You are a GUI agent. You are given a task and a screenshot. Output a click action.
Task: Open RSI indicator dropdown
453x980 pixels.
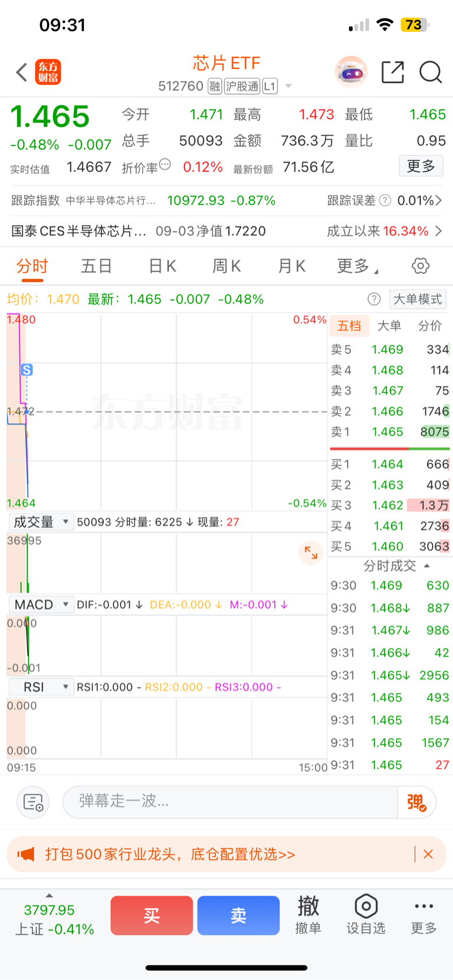41,687
